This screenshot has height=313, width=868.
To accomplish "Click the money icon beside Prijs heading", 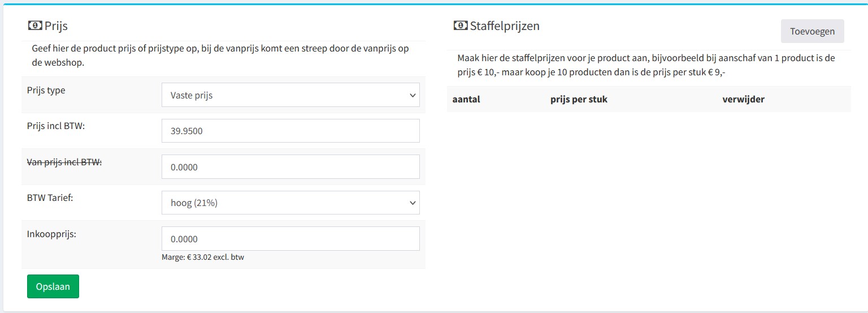I will pos(34,25).
